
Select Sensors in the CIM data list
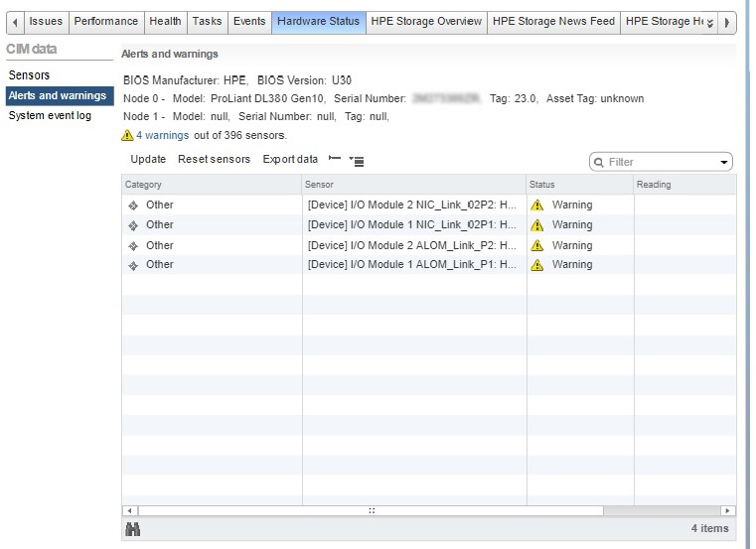click(29, 75)
